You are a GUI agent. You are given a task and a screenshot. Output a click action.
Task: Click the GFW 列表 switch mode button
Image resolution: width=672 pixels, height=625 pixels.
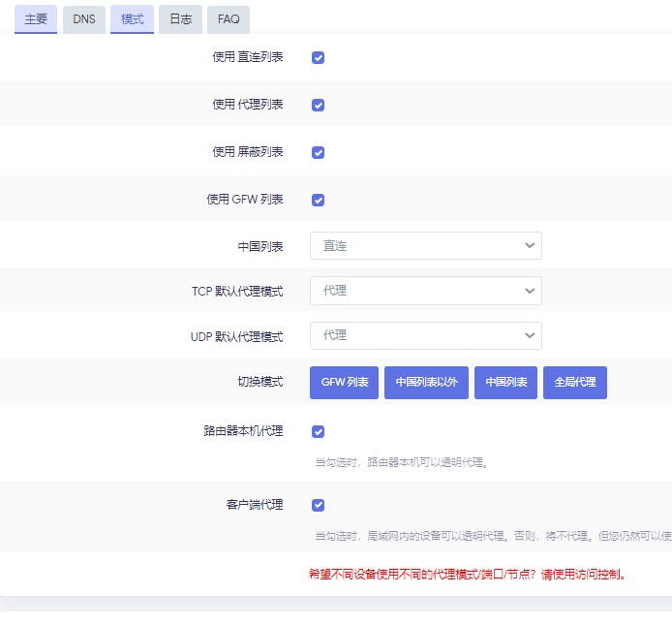344,383
